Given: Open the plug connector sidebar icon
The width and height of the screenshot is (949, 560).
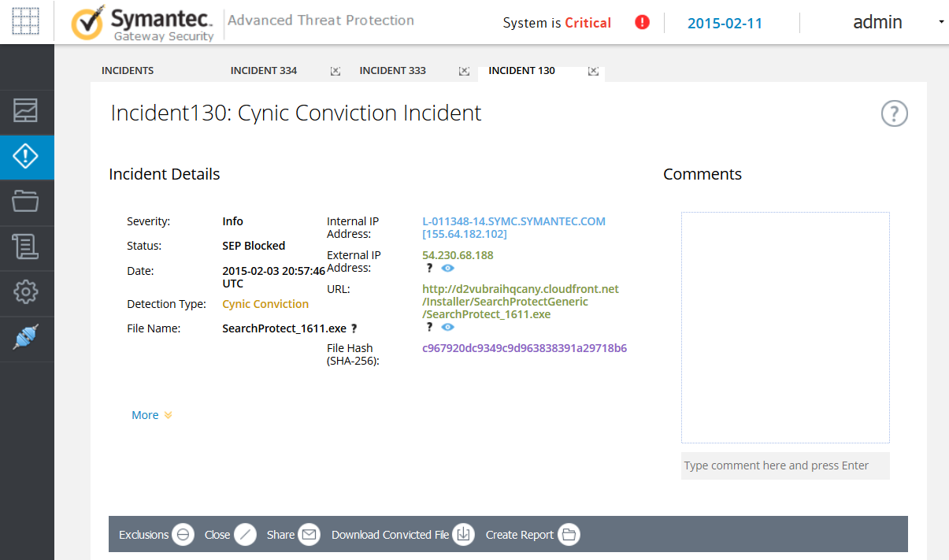Looking at the screenshot, I should click(26, 337).
